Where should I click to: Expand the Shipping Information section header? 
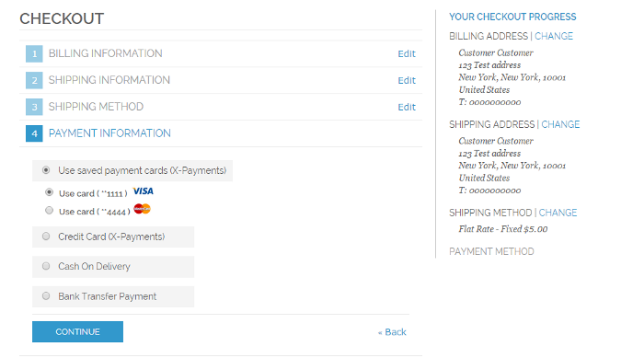click(x=109, y=80)
